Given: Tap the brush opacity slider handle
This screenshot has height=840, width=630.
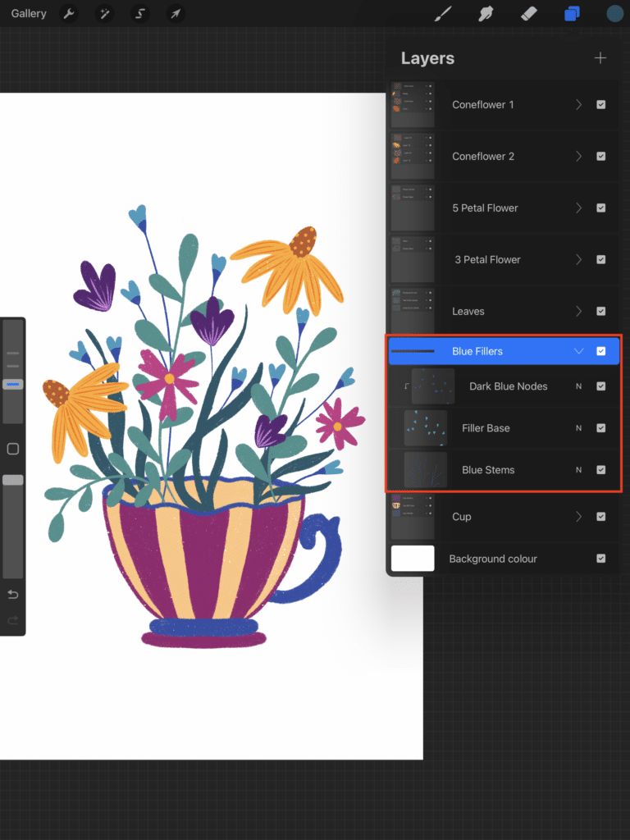Looking at the screenshot, I should pos(13,480).
